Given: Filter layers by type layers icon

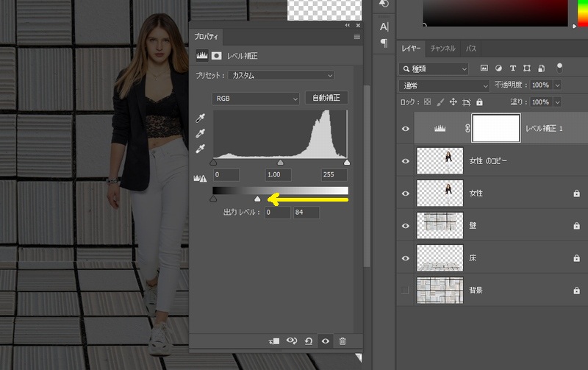Looking at the screenshot, I should coord(513,68).
